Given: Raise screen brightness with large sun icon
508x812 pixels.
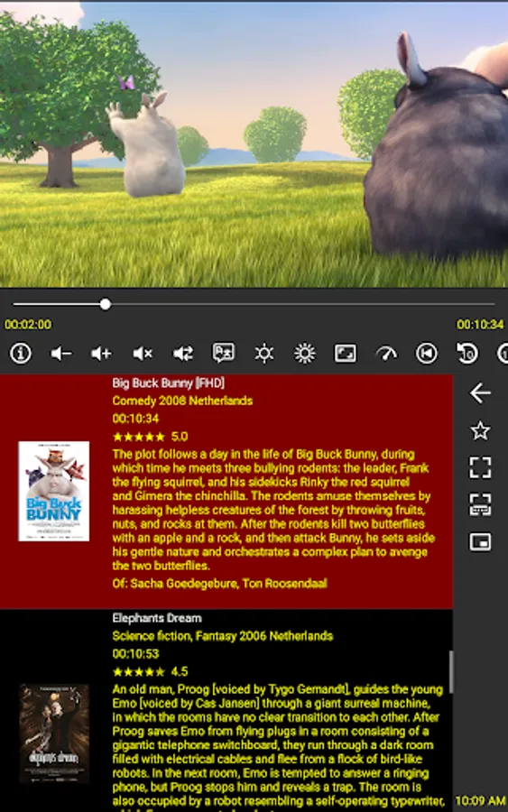Looking at the screenshot, I should coord(304,354).
